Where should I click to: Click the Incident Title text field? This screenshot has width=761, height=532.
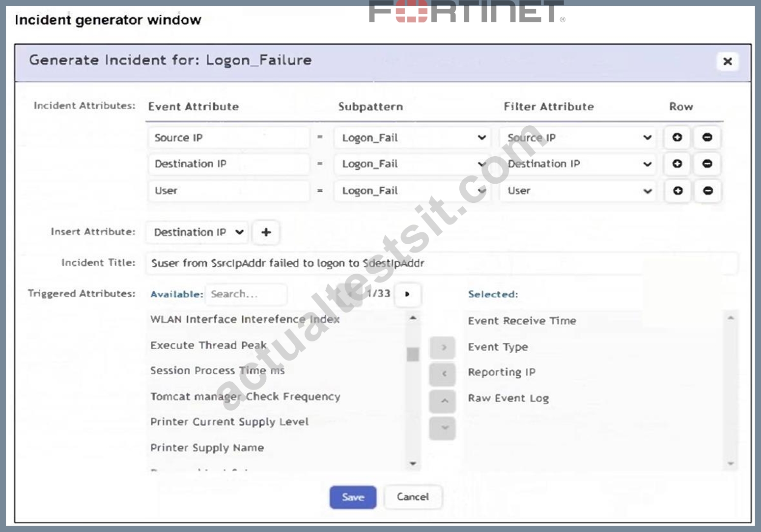point(441,263)
